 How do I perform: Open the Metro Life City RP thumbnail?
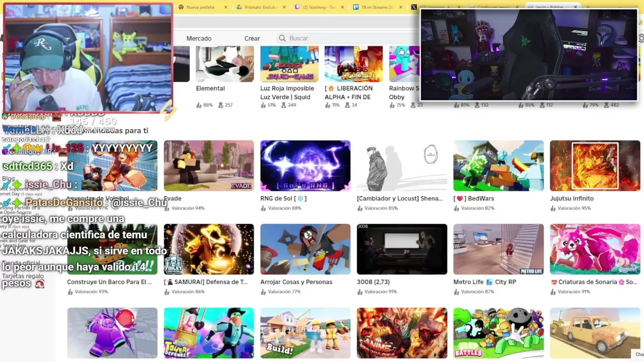point(499,249)
